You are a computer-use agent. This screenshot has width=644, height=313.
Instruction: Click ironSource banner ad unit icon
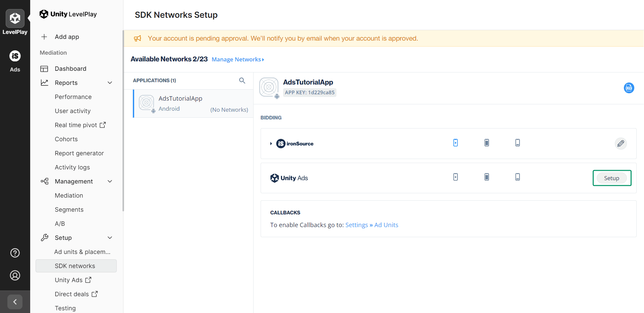tap(518, 143)
